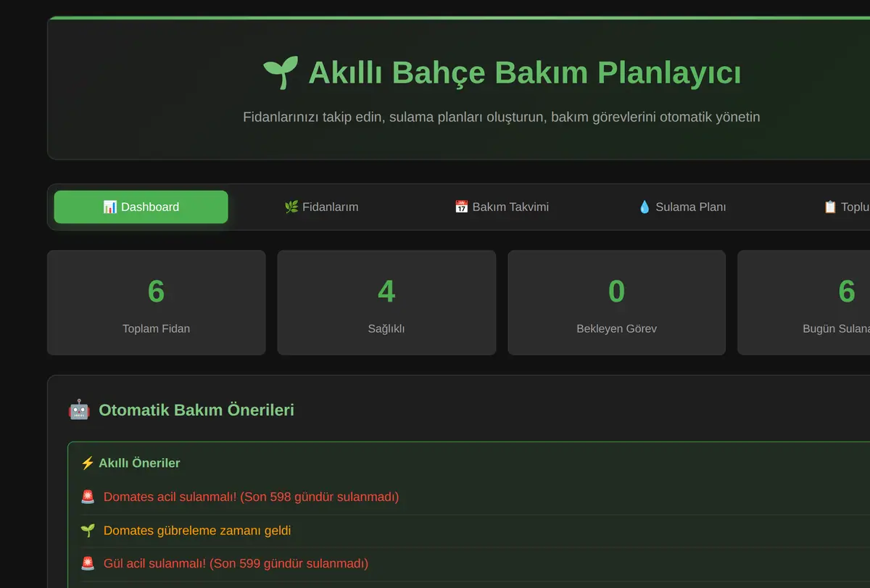Viewport: 870px width, 588px height.
Task: Click the subtitle starting 'Fidanlarınızı takip edin'
Action: point(502,117)
